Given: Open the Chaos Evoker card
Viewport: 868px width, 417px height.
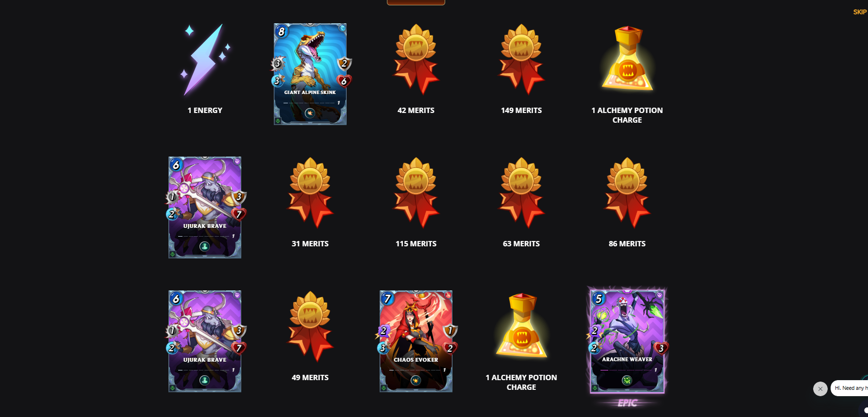Looking at the screenshot, I should [x=416, y=341].
